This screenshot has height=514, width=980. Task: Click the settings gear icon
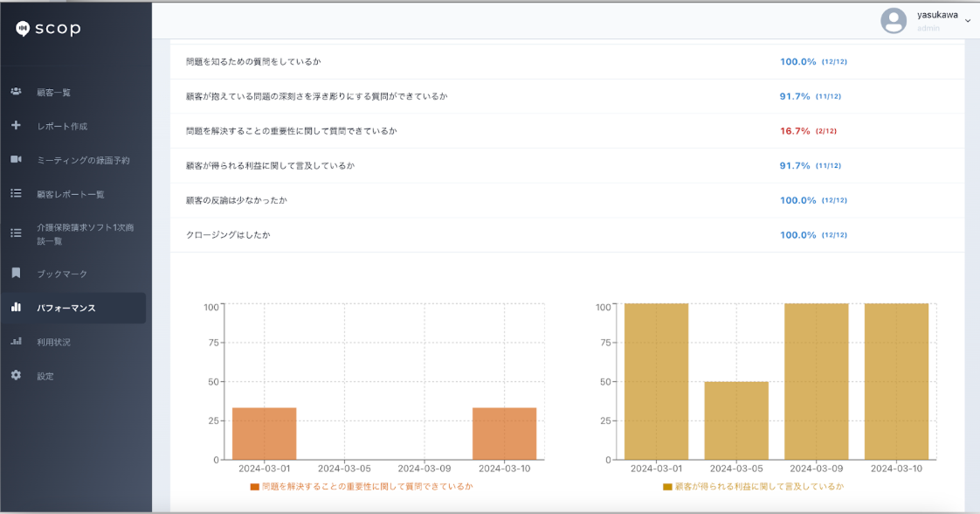(16, 376)
